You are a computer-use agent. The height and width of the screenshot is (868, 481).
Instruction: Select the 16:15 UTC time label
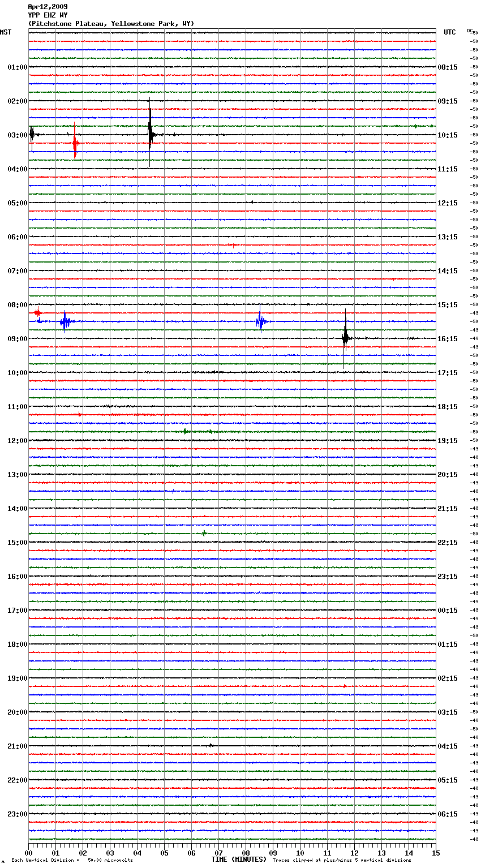pyautogui.click(x=448, y=339)
